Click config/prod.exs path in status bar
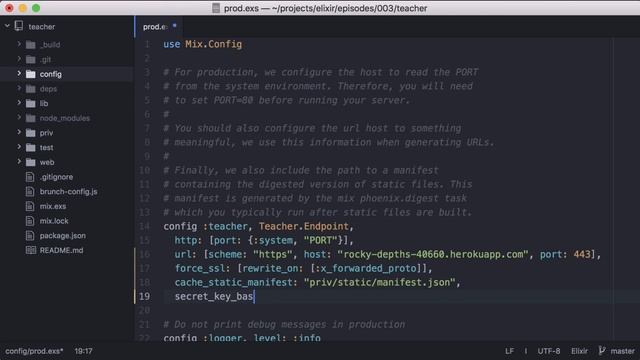The height and width of the screenshot is (360, 640). coord(34,351)
